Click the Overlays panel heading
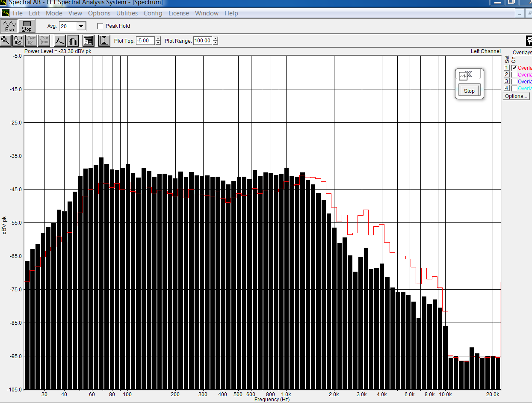The height and width of the screenshot is (403, 532). [522, 53]
